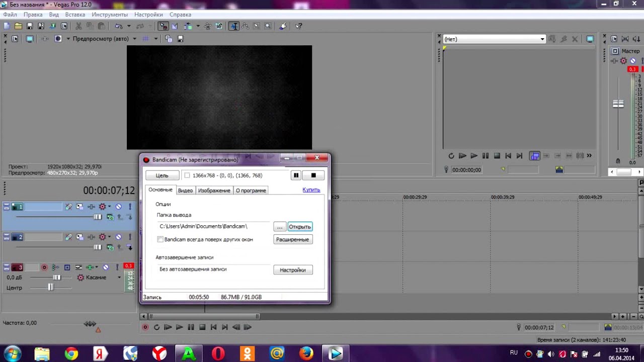
Task: Click Расширенные button in Bandicam
Action: point(293,239)
